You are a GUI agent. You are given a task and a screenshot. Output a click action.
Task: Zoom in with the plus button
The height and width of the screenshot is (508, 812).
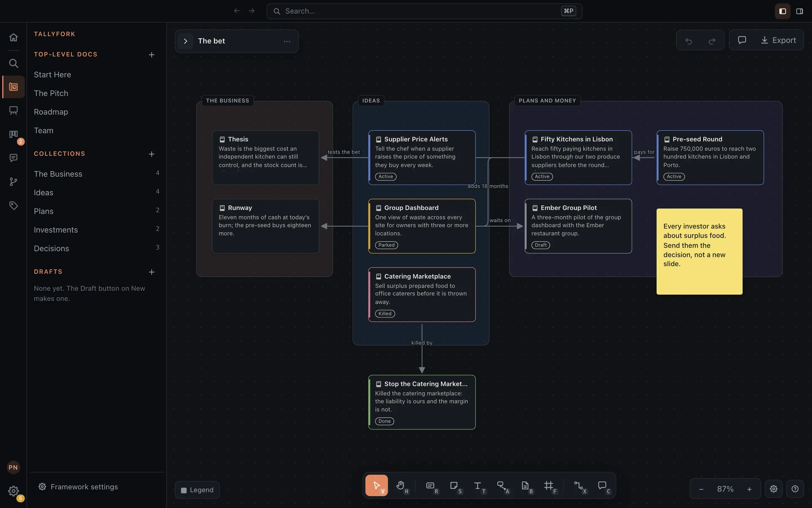point(749,489)
